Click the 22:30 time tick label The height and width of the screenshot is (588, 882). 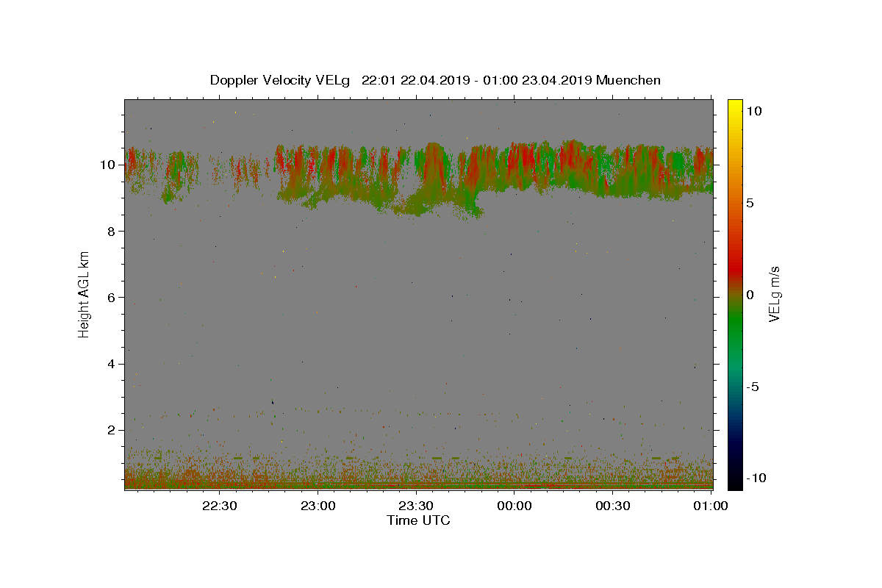(x=220, y=506)
